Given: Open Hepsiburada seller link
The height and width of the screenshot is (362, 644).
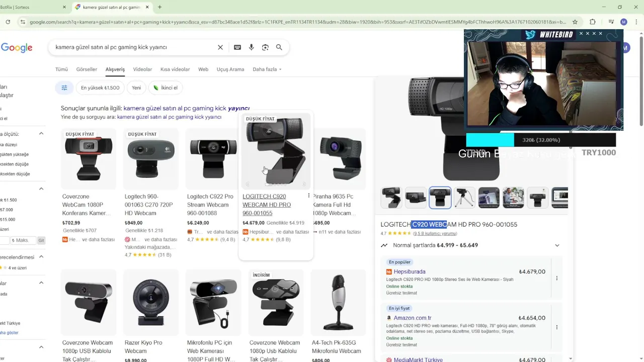Looking at the screenshot, I should pyautogui.click(x=410, y=271).
